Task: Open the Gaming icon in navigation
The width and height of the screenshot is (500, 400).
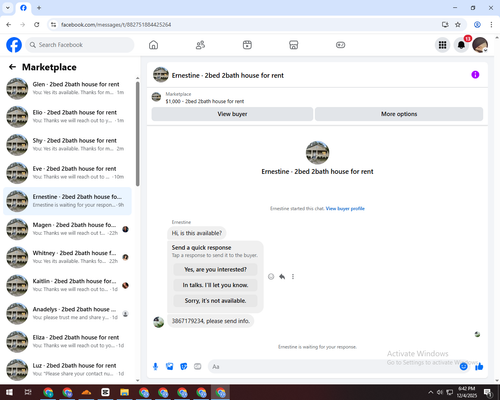Action: [340, 45]
